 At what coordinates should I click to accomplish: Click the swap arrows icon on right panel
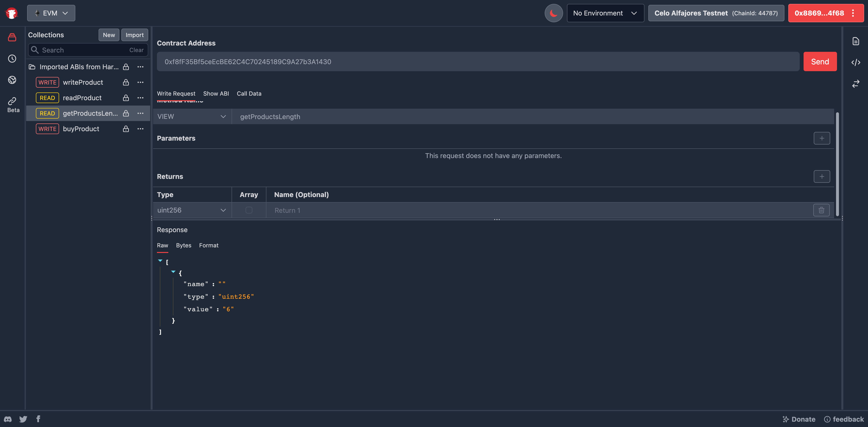856,84
